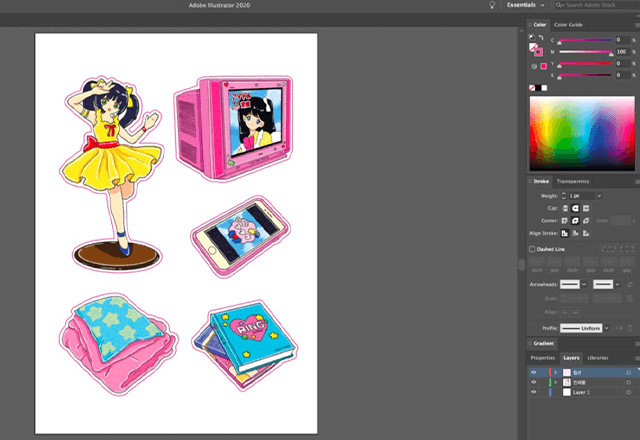
Task: Toggle visibility of the top highlighted layer
Action: tap(533, 372)
